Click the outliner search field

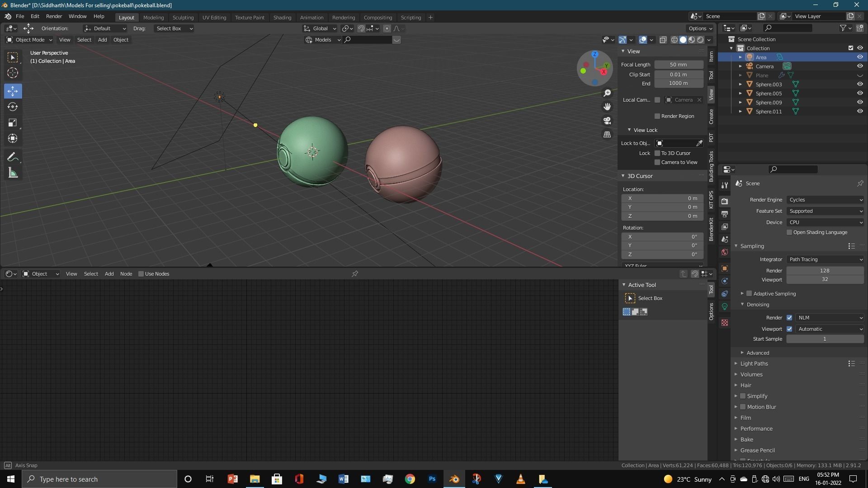(787, 28)
